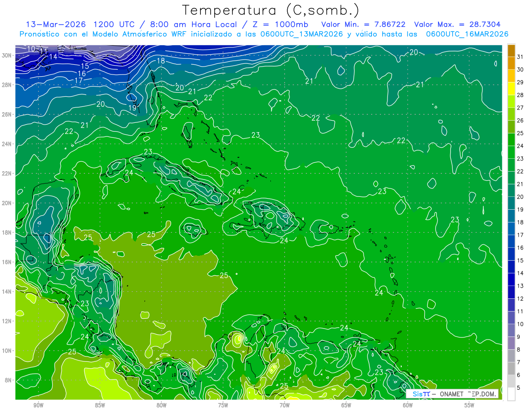The height and width of the screenshot is (411, 532).
Task: Click the '22N' latitude axis label
Action: point(7,173)
